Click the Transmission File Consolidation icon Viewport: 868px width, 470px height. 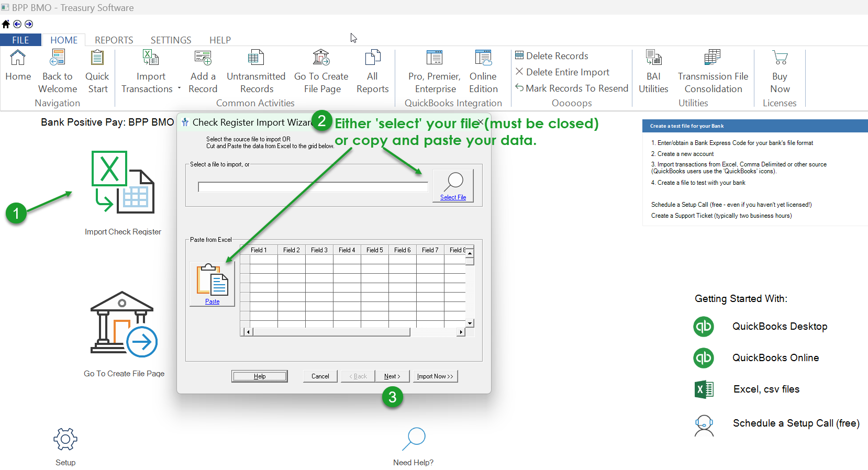713,58
